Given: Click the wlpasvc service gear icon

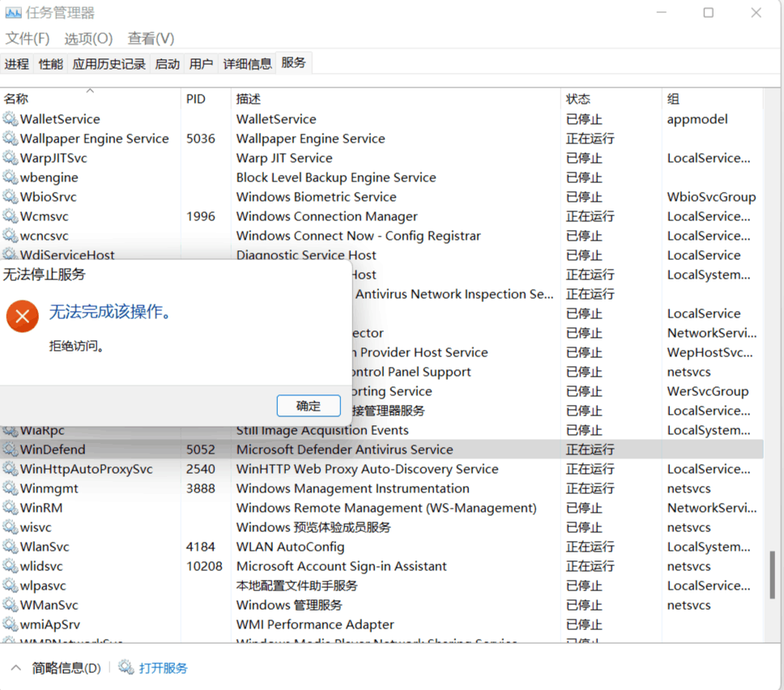Looking at the screenshot, I should tap(11, 585).
